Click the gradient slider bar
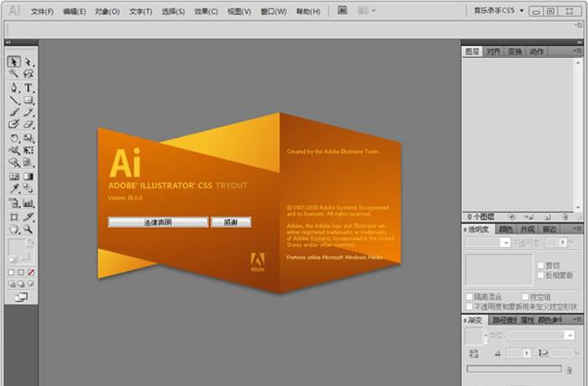This screenshot has width=588, height=386. click(x=514, y=368)
